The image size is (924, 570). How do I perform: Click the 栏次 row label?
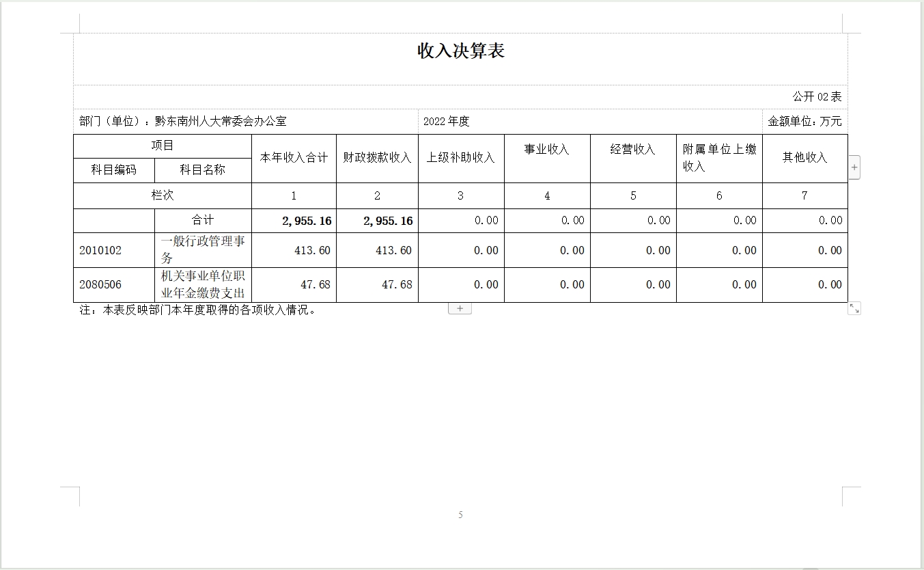click(x=163, y=195)
